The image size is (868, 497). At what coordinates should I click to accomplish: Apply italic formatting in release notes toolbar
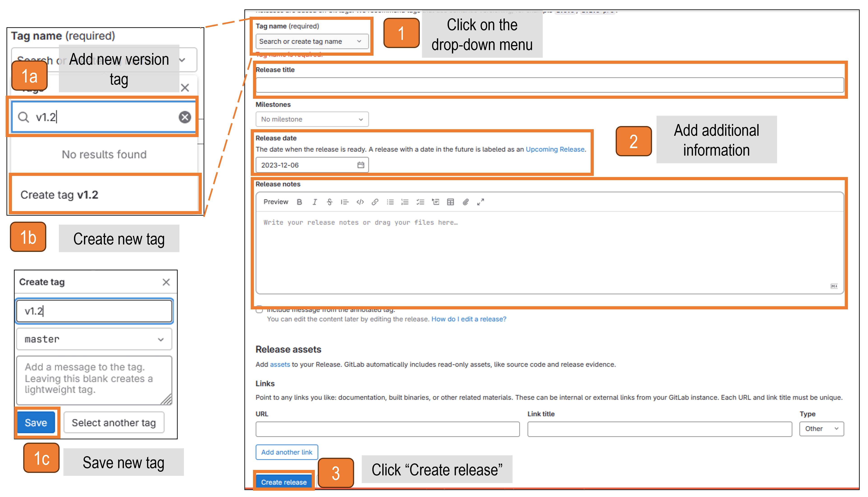pyautogui.click(x=315, y=202)
